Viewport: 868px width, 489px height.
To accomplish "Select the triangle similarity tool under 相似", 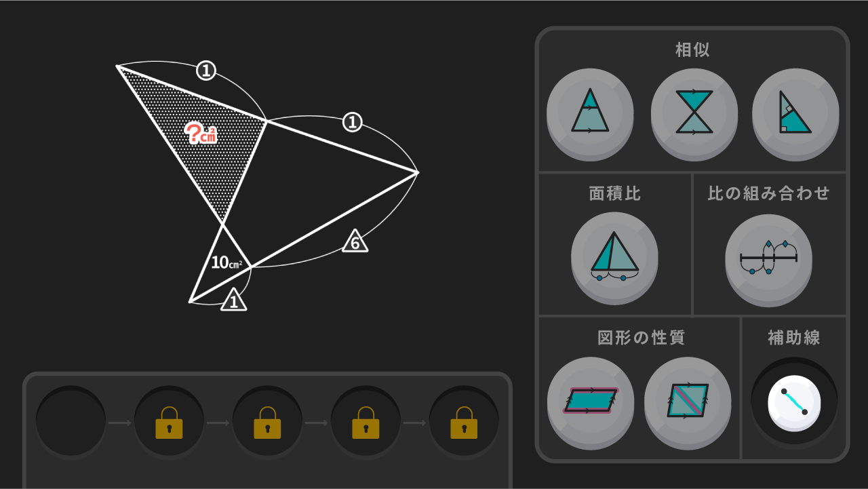I will (x=590, y=111).
